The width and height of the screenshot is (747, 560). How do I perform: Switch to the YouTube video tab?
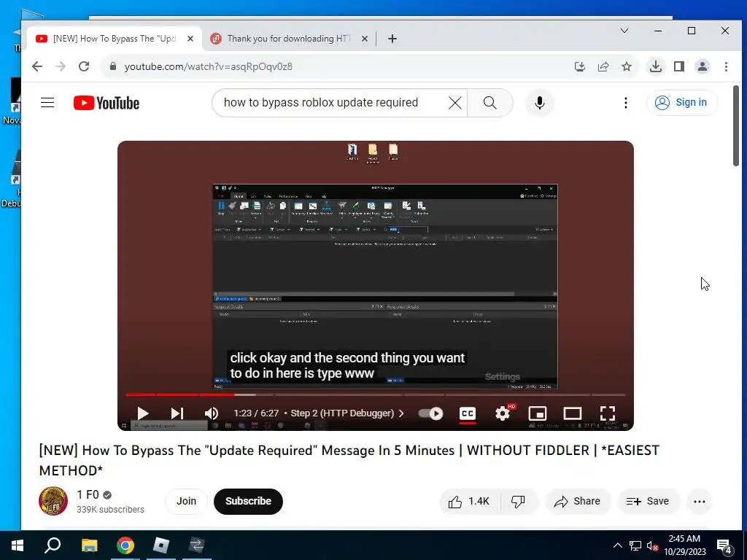pyautogui.click(x=115, y=39)
